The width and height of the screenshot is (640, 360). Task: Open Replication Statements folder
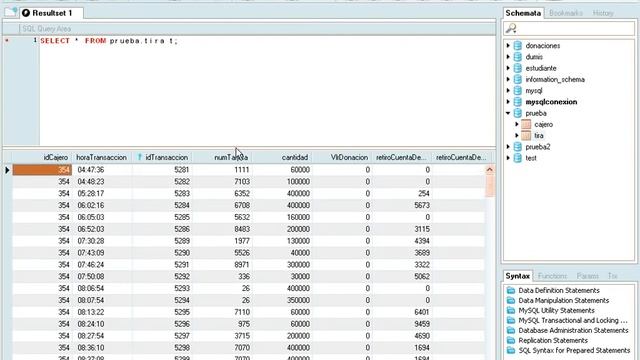[x=553, y=340]
